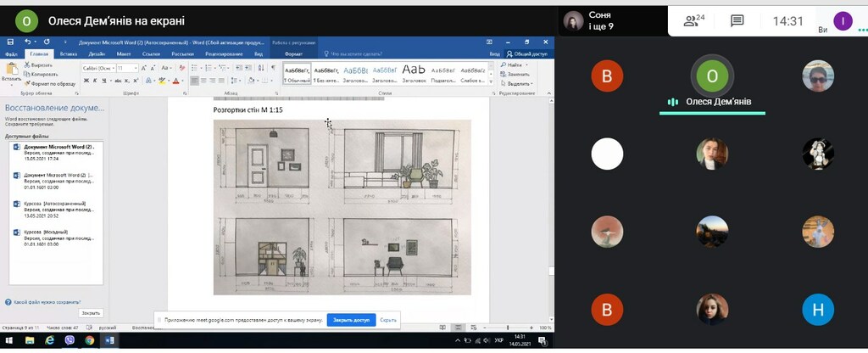
Task: Adjust the zoom slider in Word status bar
Action: tap(509, 328)
